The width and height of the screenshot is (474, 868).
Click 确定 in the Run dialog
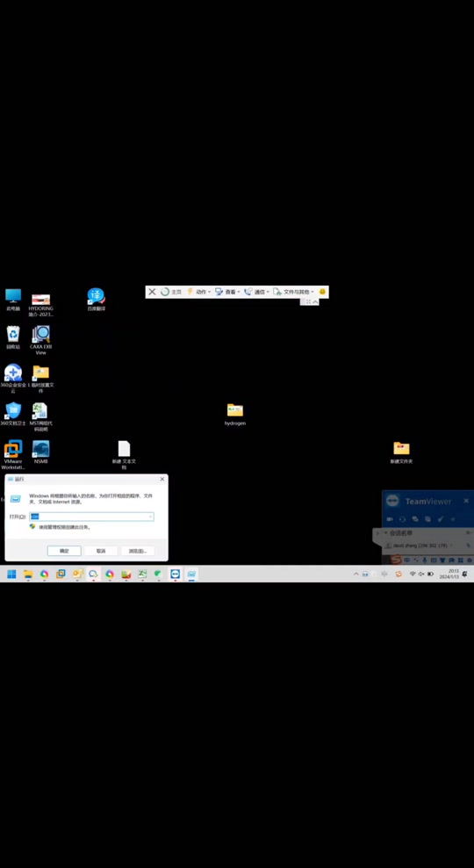click(64, 551)
